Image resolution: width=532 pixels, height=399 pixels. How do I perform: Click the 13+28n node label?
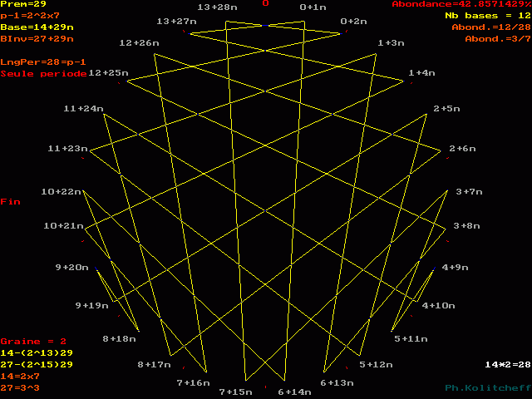coord(219,7)
